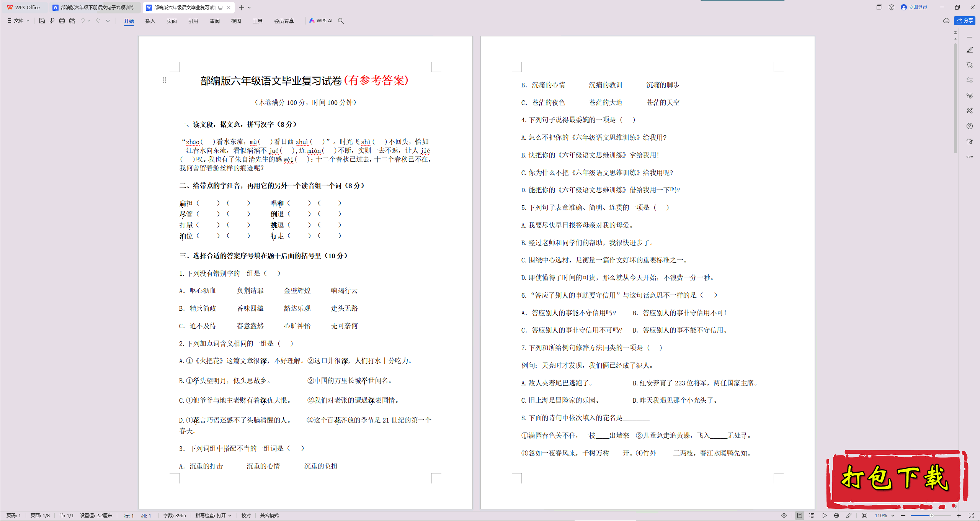The height and width of the screenshot is (521, 980).
Task: Click the play reading-mode icon in status bar
Action: click(x=825, y=516)
